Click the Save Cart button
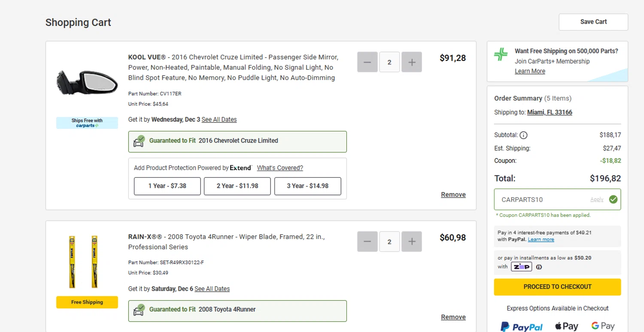The height and width of the screenshot is (332, 644). [593, 22]
